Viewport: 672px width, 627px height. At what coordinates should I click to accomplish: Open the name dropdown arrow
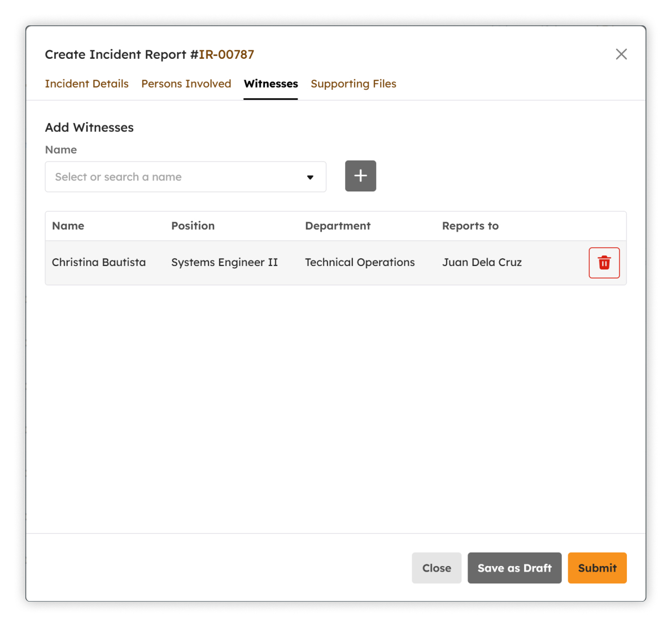click(310, 177)
